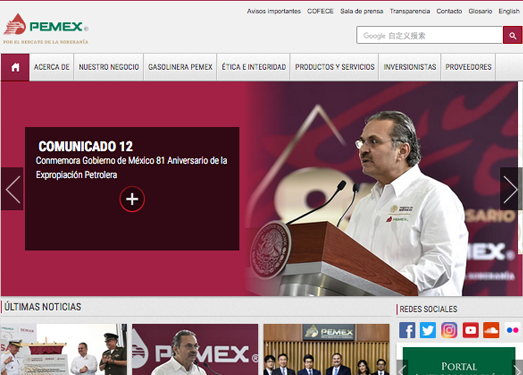Open the Transparencia link

click(410, 11)
